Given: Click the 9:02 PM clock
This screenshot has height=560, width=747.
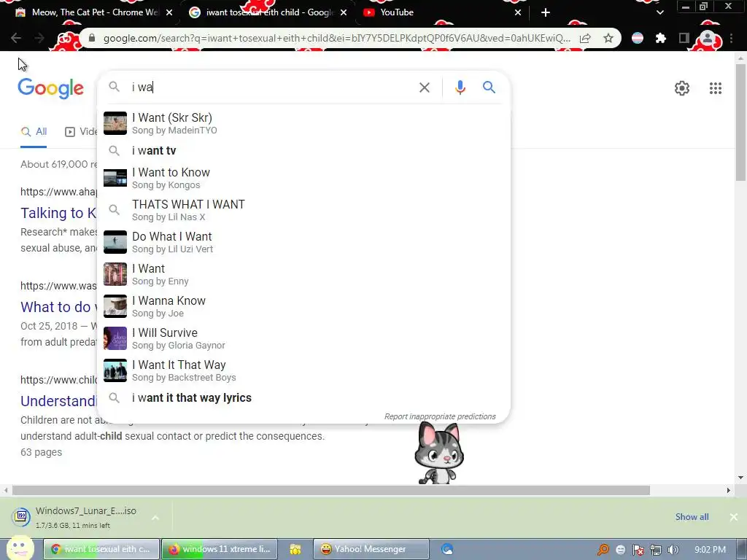Looking at the screenshot, I should coord(710,550).
